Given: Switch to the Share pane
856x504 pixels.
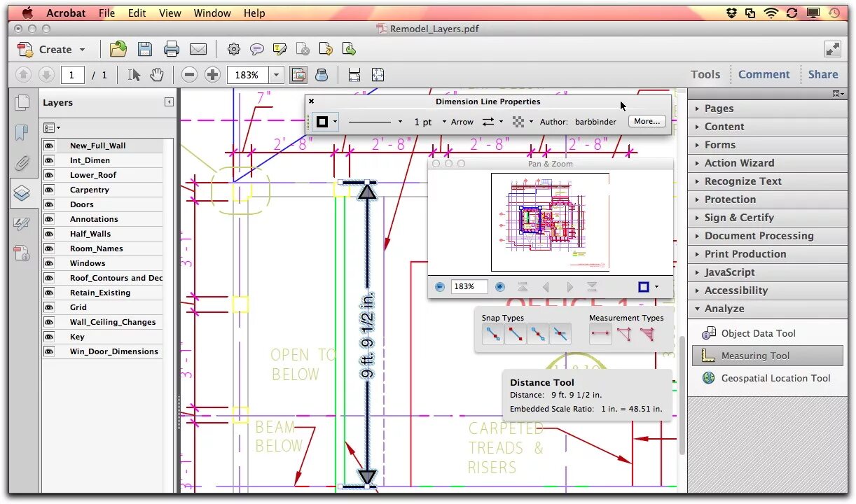Looking at the screenshot, I should (823, 75).
